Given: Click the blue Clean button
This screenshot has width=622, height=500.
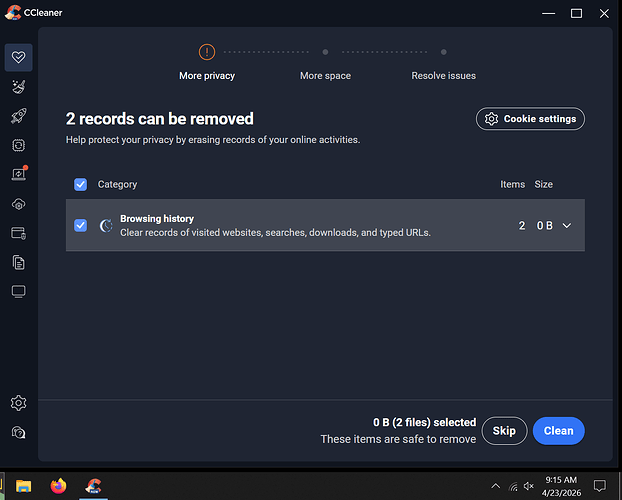Looking at the screenshot, I should pos(559,431).
